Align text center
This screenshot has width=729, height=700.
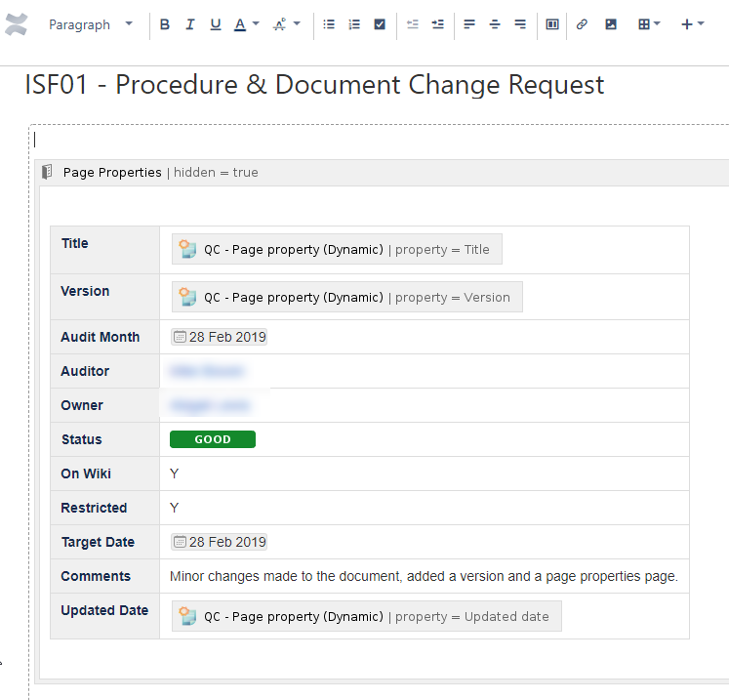point(495,24)
